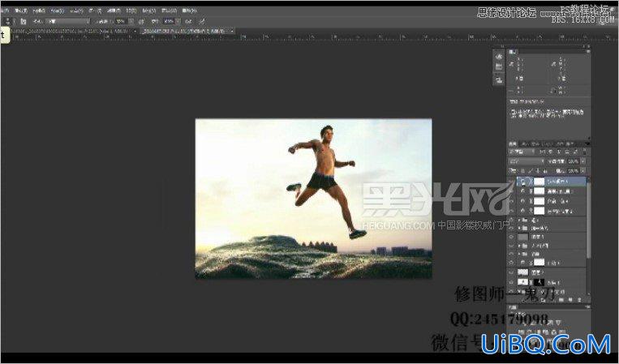Toggle the brush panel icon in options bar
Screen dimensions: 619x364
(x=24, y=22)
